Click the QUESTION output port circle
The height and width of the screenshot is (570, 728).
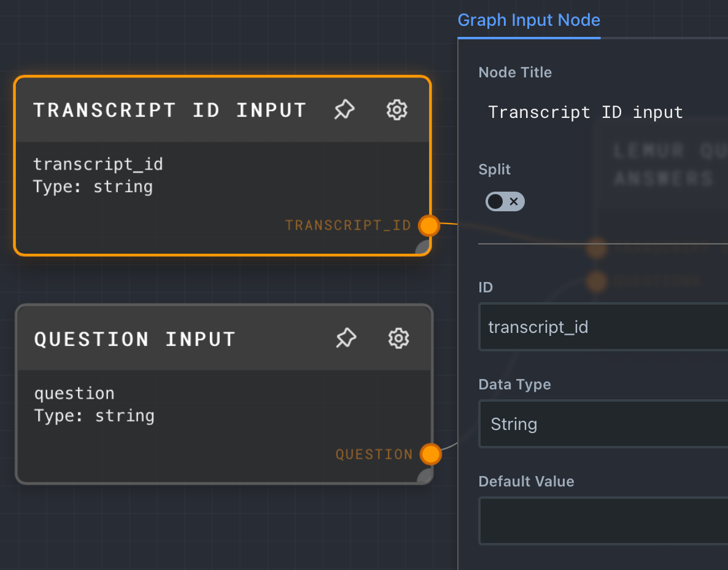coord(430,454)
